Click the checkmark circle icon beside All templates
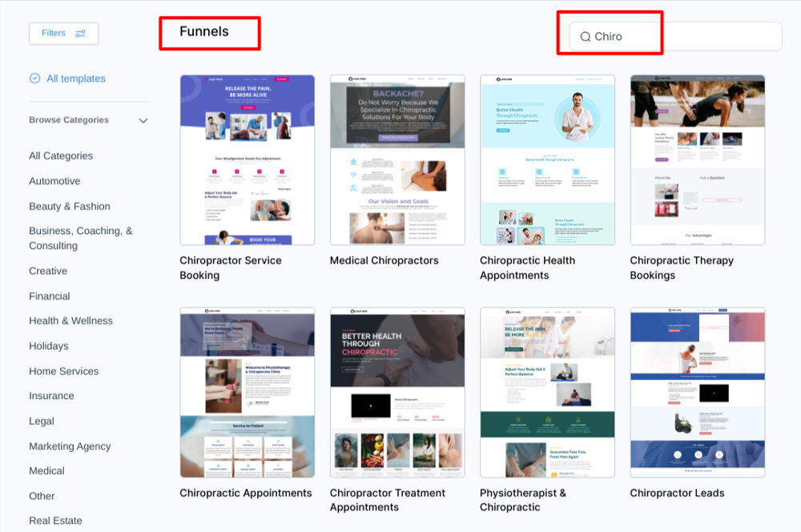 pyautogui.click(x=34, y=78)
